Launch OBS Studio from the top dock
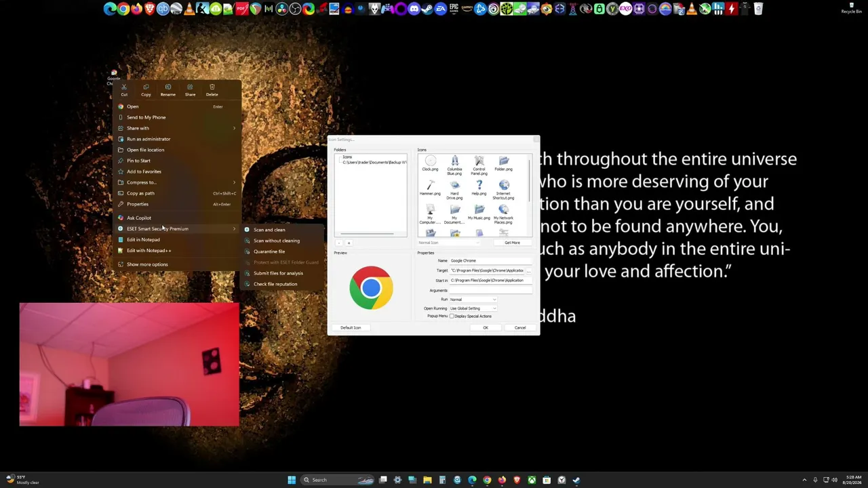 [295, 9]
